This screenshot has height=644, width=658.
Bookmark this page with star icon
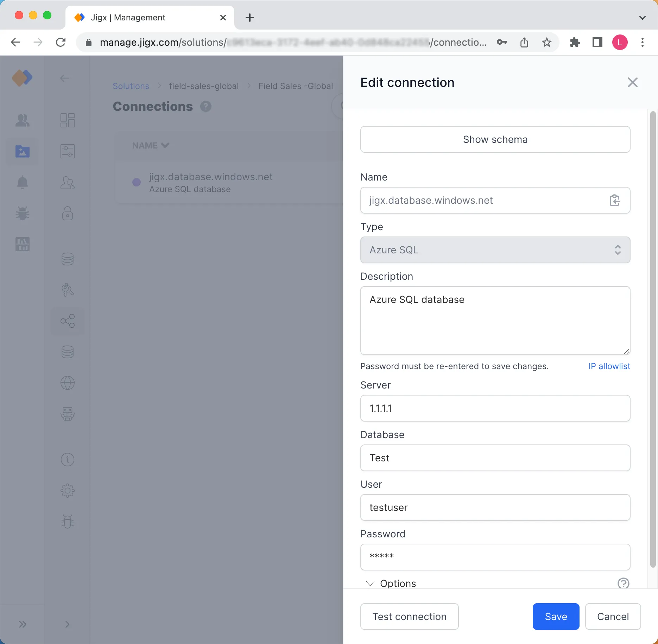point(547,43)
